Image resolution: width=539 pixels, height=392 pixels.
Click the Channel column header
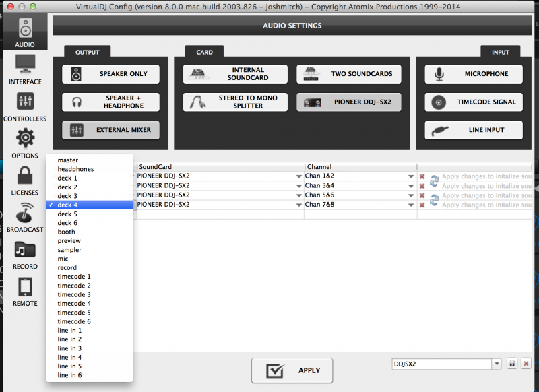(x=360, y=166)
